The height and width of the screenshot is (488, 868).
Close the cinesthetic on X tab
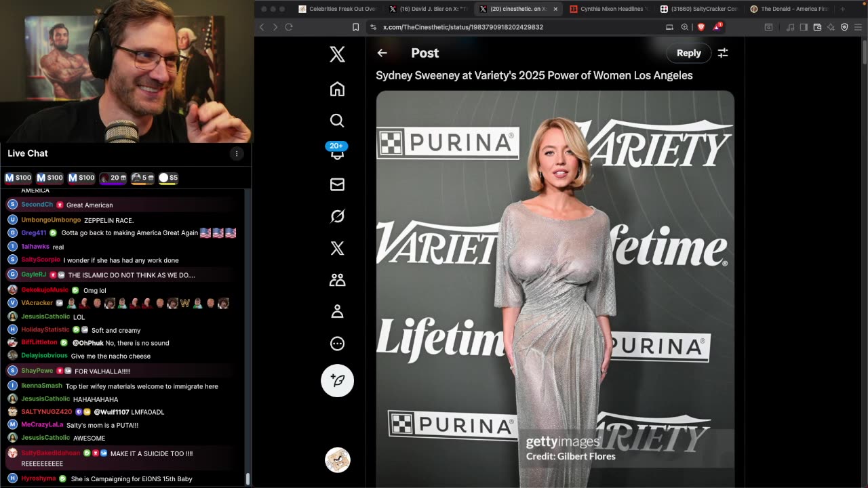point(555,9)
